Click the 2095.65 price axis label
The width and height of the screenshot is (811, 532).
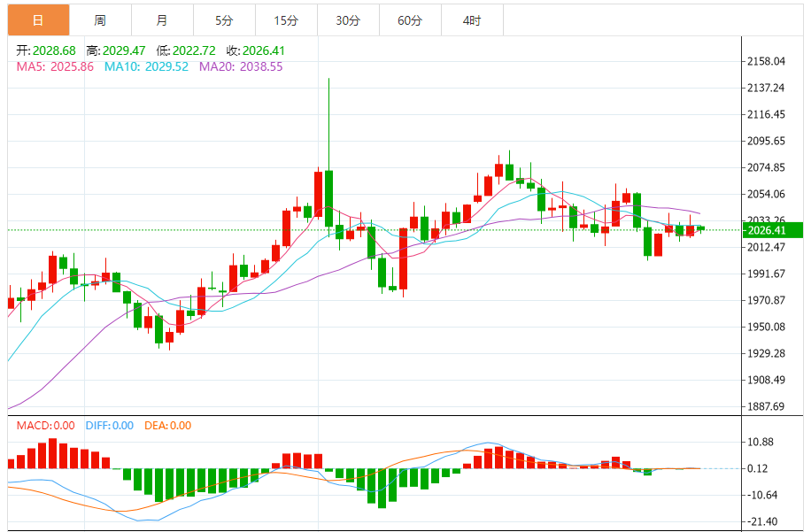point(767,141)
